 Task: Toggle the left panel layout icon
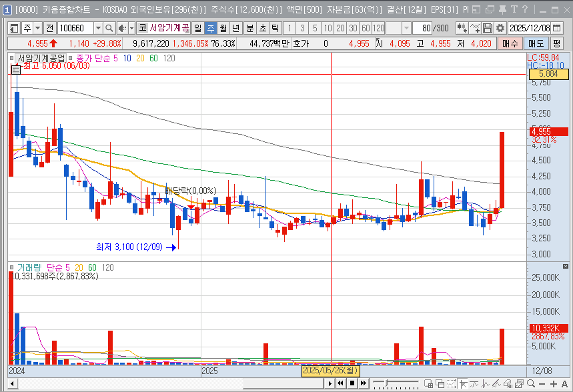[x=14, y=28]
